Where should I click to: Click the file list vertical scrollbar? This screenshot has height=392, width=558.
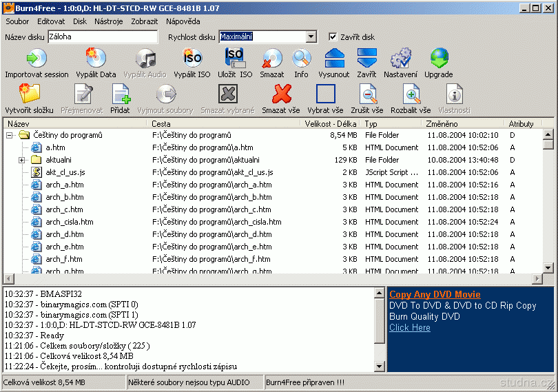pos(548,207)
